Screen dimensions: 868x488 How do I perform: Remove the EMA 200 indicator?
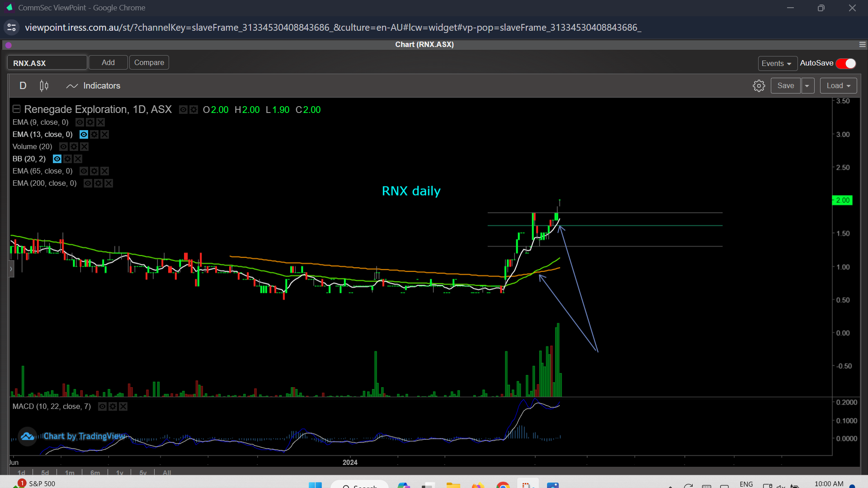tap(108, 183)
